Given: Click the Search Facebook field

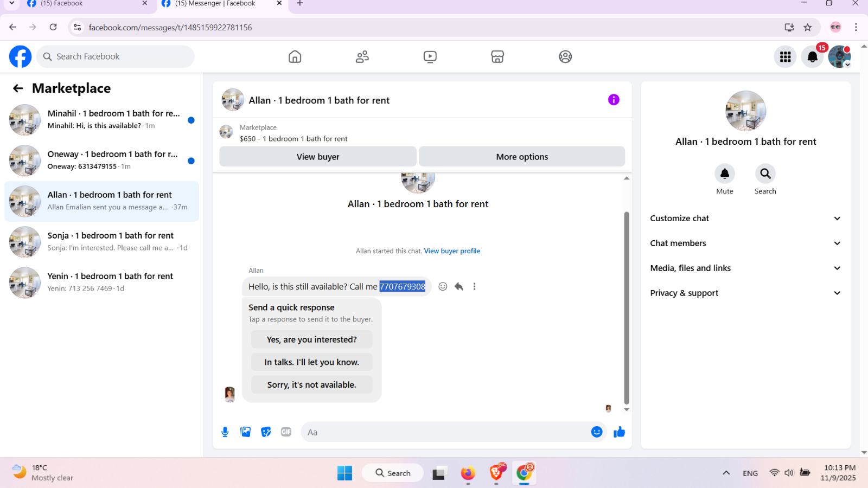Looking at the screenshot, I should (116, 56).
